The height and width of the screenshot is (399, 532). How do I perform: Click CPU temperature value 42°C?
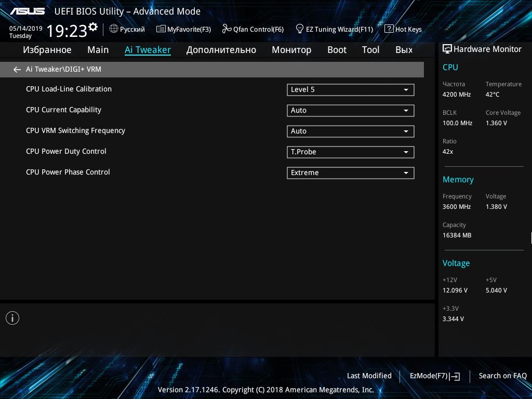(493, 95)
